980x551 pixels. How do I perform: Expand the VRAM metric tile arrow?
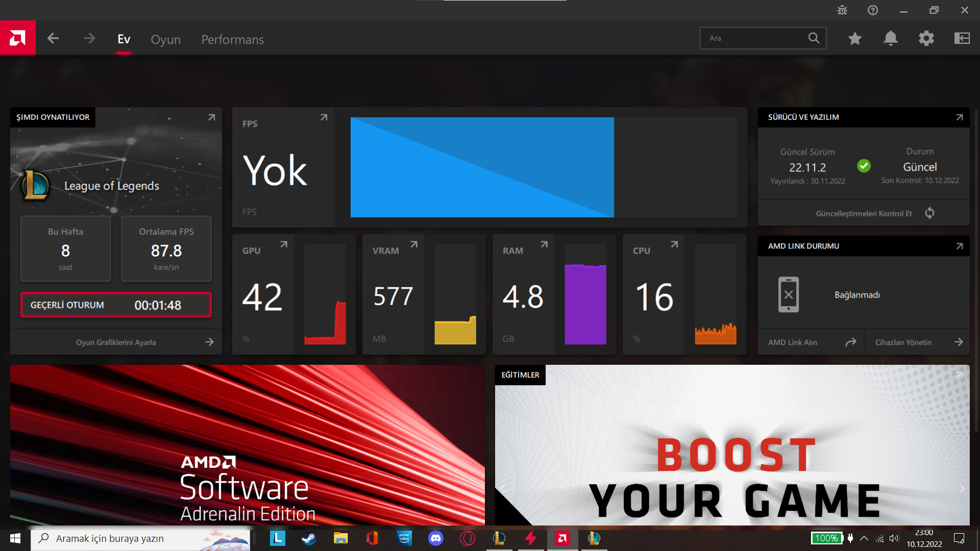click(414, 245)
